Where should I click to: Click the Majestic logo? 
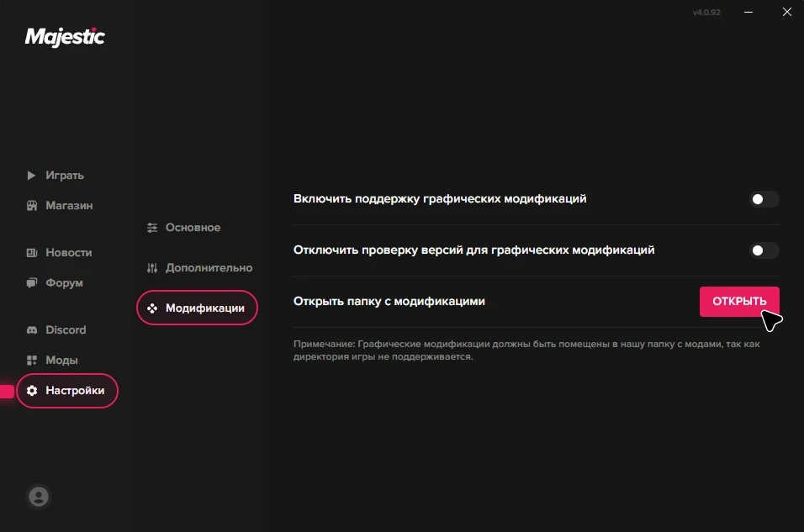click(x=65, y=37)
